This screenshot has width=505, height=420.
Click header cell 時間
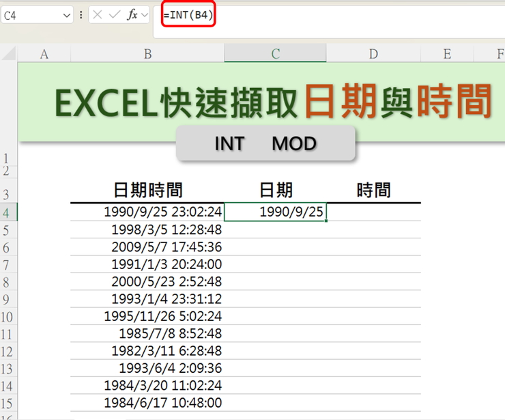[x=373, y=190]
